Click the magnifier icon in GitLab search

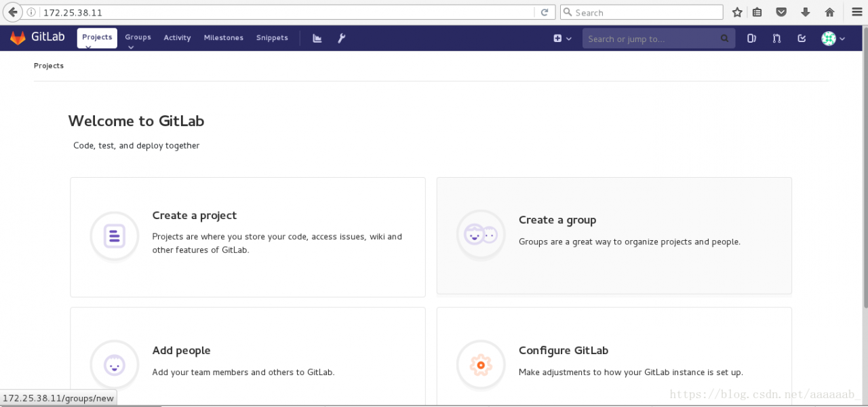coord(724,39)
